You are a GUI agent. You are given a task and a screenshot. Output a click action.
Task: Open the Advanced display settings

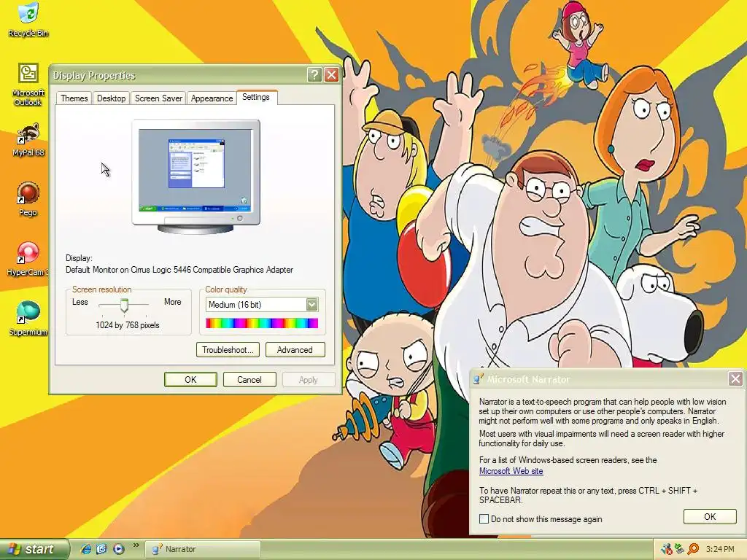[x=295, y=350]
